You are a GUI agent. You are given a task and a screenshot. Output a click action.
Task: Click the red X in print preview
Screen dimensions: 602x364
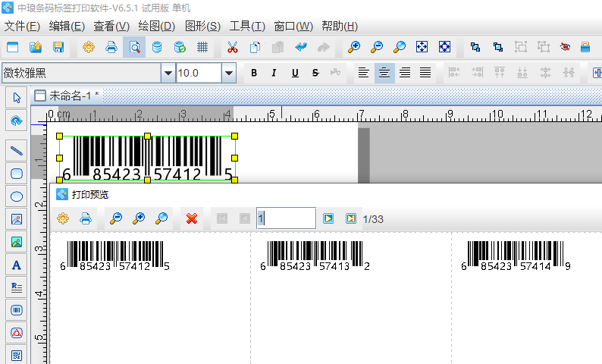[192, 218]
